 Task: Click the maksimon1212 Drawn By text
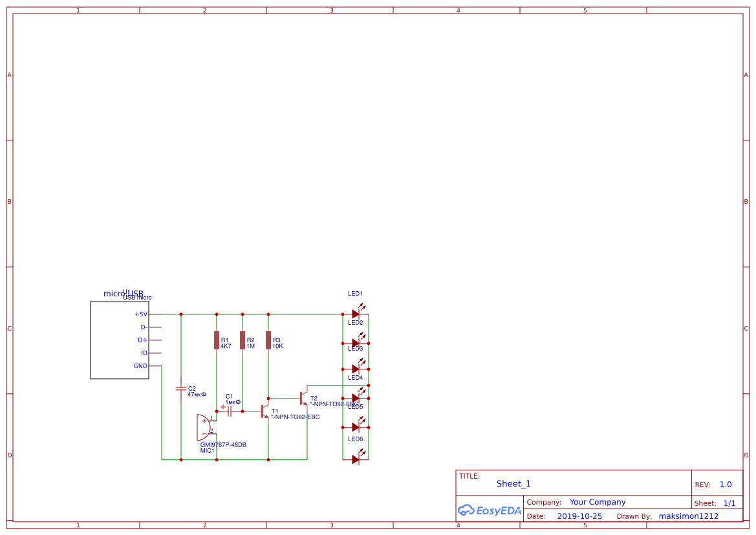click(688, 516)
